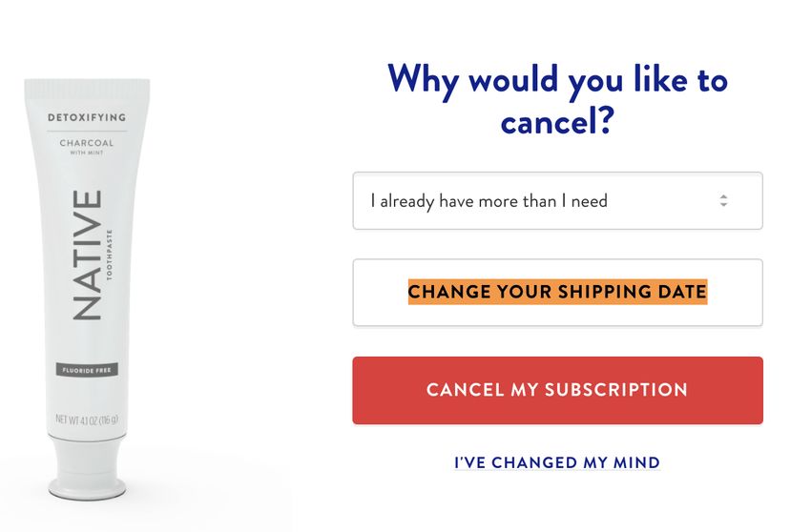Open the cancellation reason dropdown

557,200
